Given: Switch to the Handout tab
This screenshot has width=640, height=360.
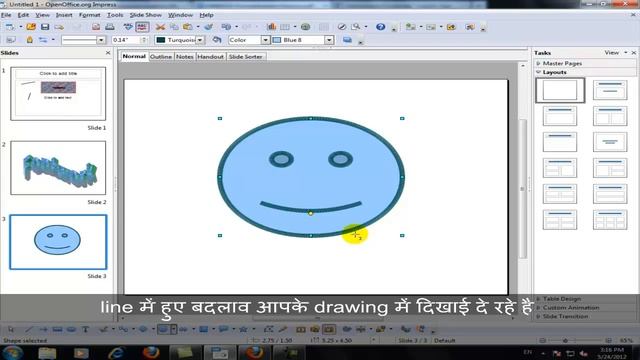Looking at the screenshot, I should (x=211, y=57).
